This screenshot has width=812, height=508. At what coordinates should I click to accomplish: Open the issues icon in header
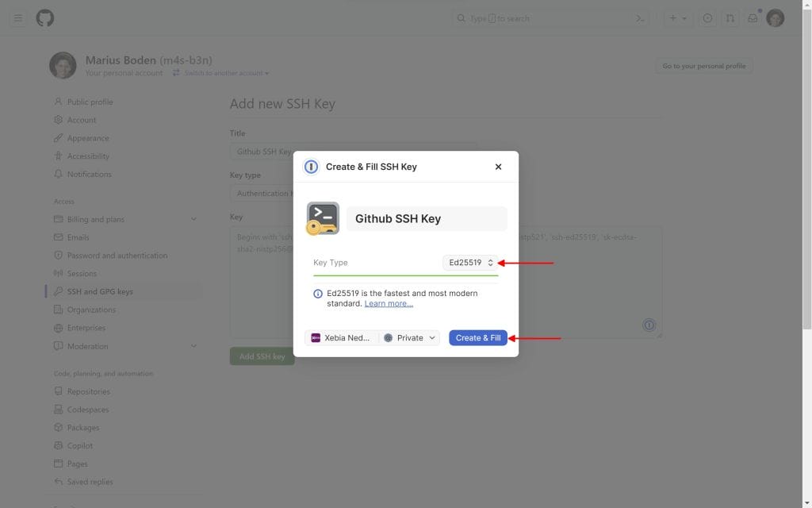[707, 18]
